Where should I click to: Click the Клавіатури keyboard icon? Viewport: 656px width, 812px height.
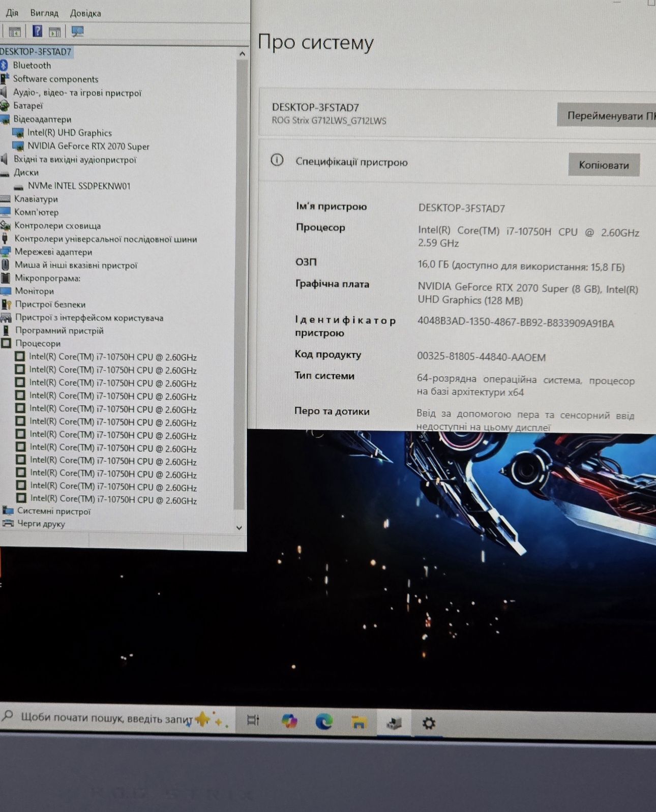[x=5, y=199]
